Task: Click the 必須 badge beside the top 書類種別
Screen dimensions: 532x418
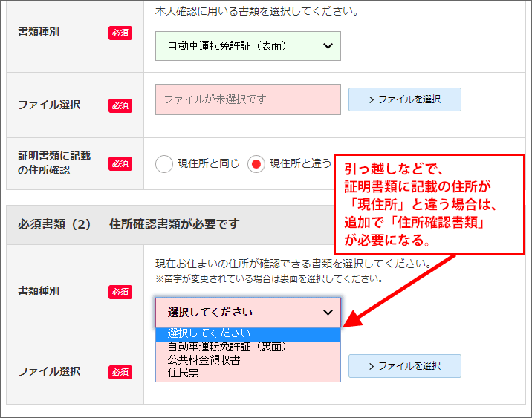Action: coord(120,33)
